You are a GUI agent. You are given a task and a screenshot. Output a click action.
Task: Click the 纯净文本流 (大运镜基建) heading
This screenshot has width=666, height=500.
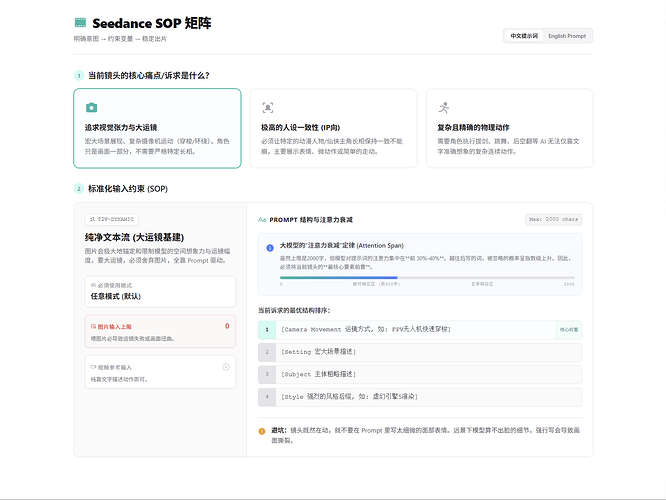(x=134, y=237)
